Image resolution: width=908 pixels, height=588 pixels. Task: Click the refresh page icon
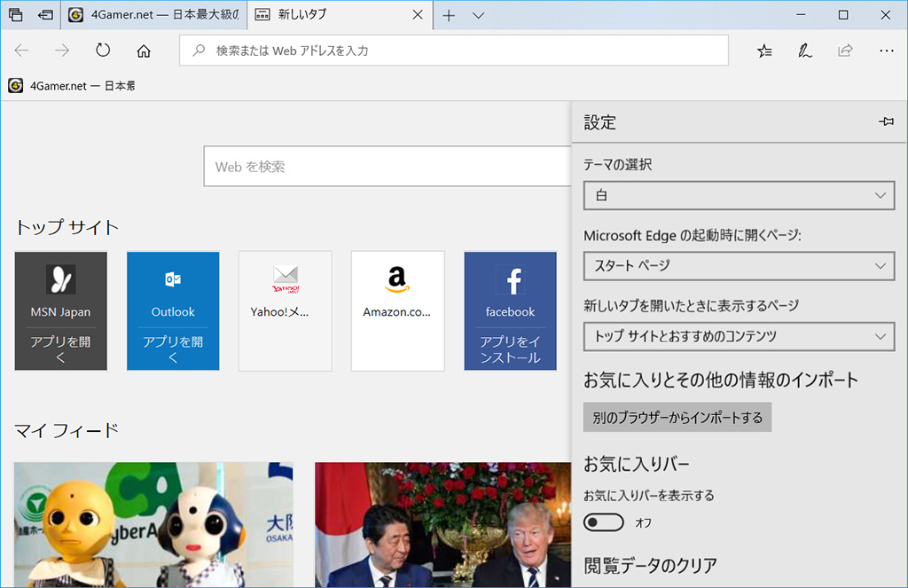103,51
